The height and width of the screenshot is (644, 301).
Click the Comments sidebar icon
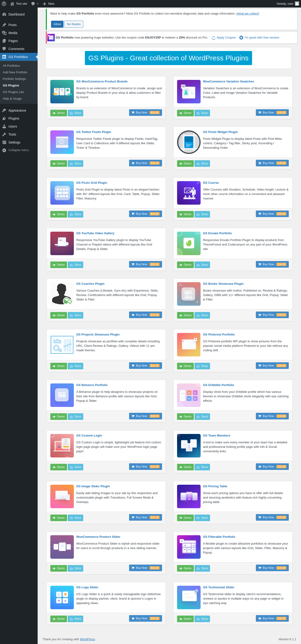[4, 49]
